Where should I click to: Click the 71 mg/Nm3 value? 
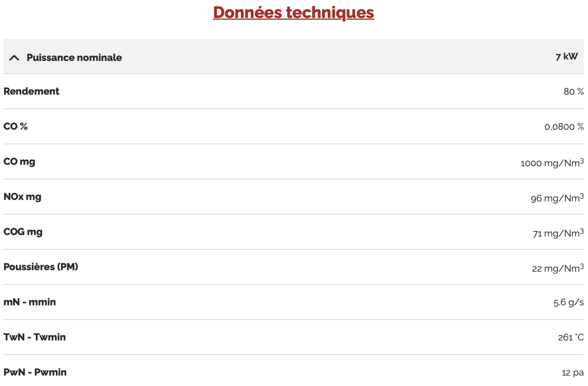coord(558,233)
